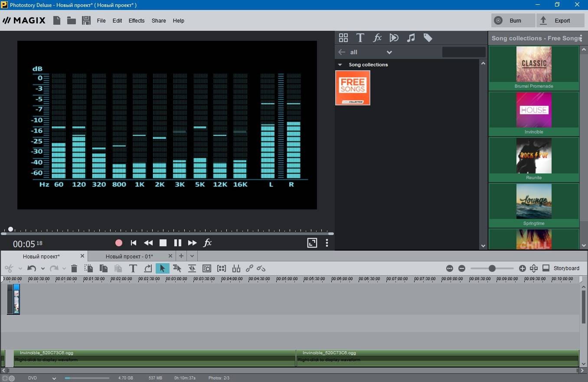Image resolution: width=588 pixels, height=382 pixels.
Task: Click the link chain icon
Action: 249,268
